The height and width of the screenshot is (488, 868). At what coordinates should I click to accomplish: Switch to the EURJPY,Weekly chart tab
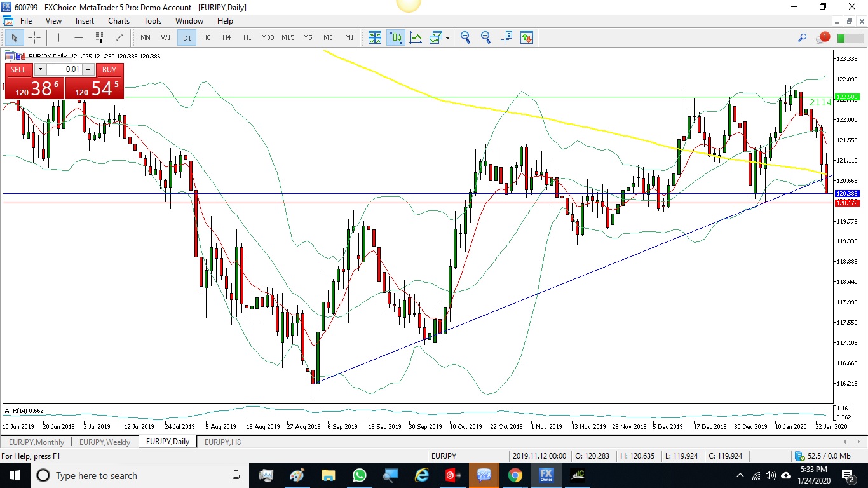[x=105, y=442]
